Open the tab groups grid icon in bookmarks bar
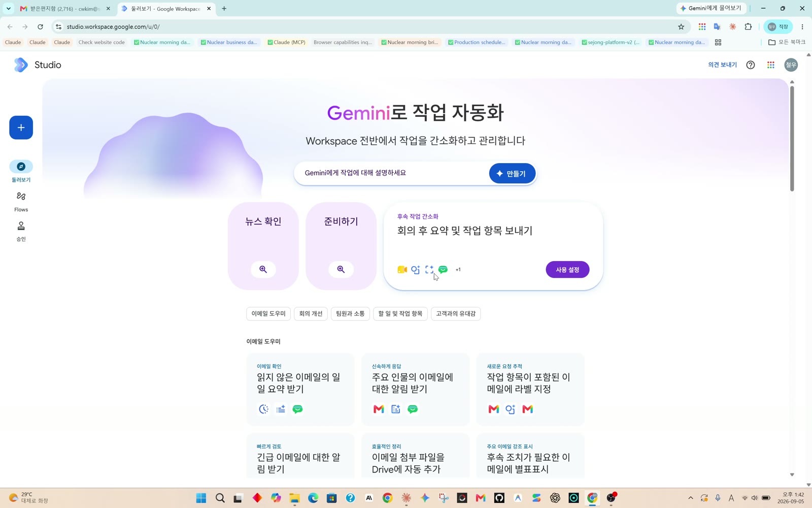812x508 pixels. pos(718,42)
